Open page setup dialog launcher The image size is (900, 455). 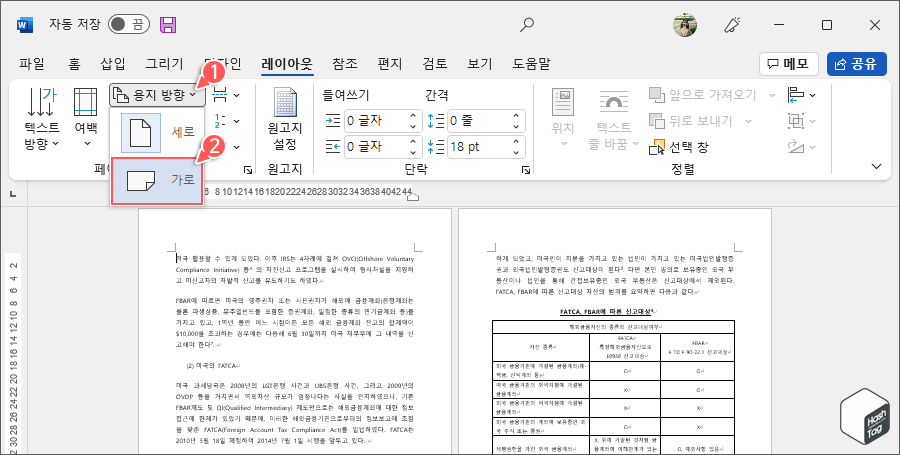click(x=248, y=170)
